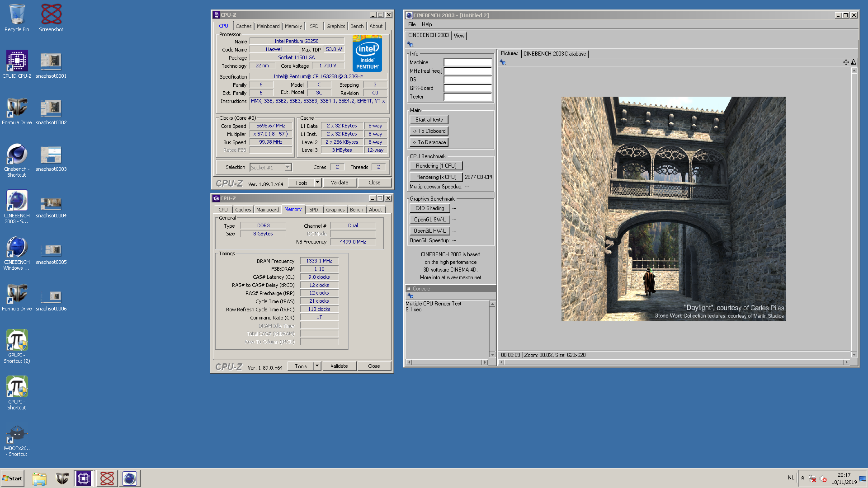
Task: Open the CINEBENCH 2003 - S... desktop shortcut
Action: coord(17,207)
